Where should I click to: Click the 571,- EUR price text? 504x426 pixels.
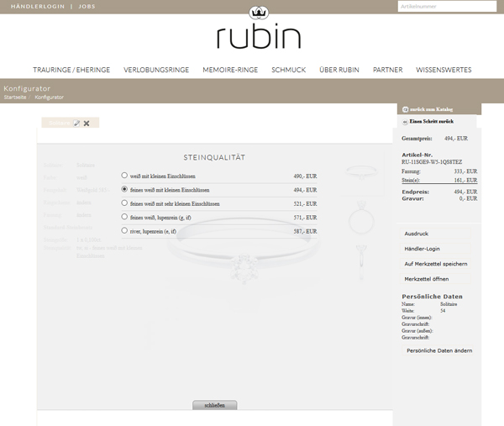[x=305, y=218]
